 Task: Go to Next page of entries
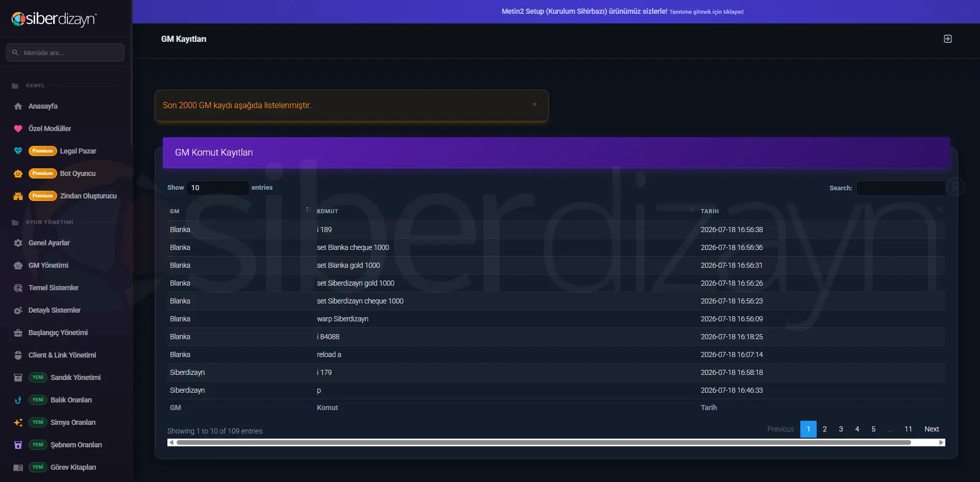(x=932, y=429)
